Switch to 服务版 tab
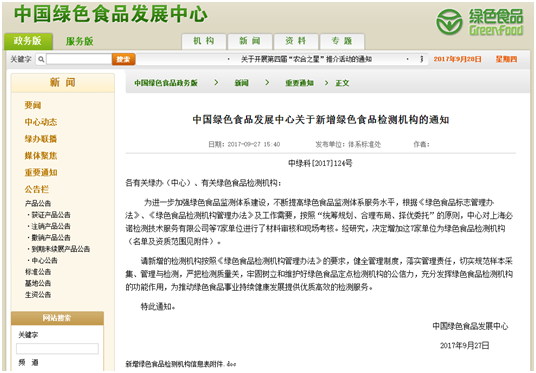This screenshot has width=536, height=373. (79, 41)
